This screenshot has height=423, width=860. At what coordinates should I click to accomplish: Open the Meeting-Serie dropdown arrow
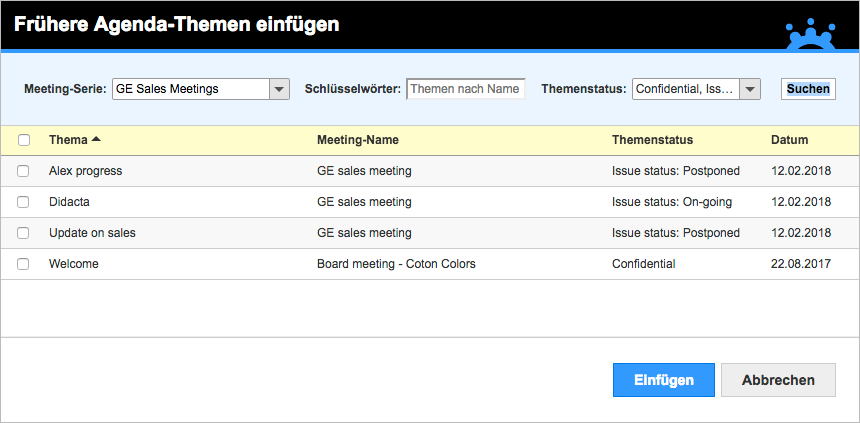click(x=279, y=89)
